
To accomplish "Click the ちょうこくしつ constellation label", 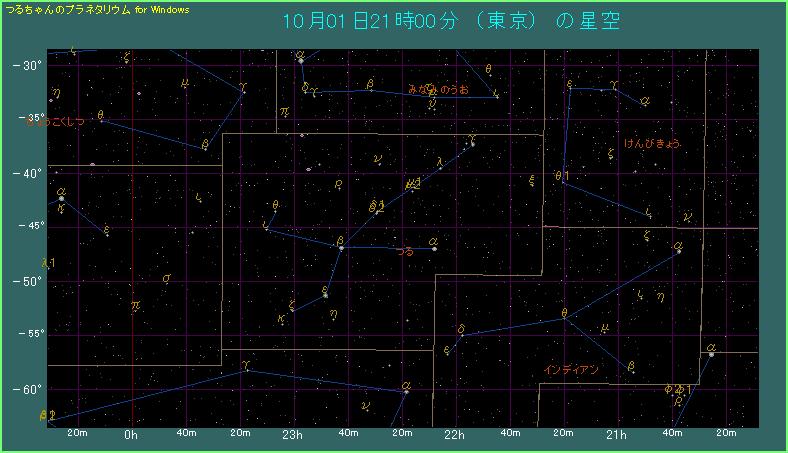I will click(56, 122).
